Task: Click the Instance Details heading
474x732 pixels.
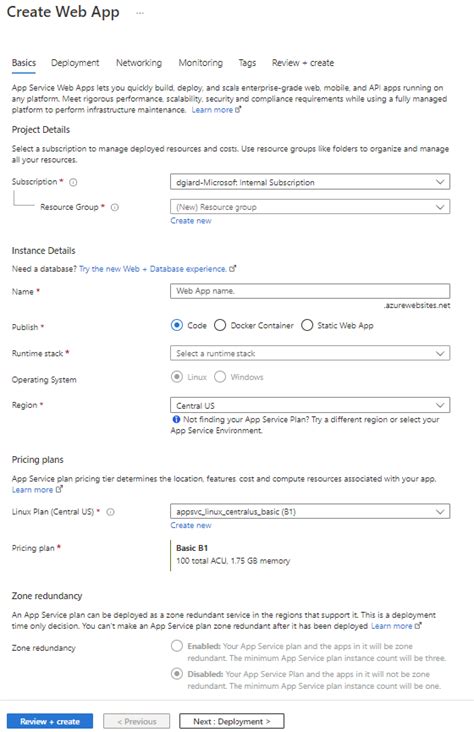Action: [x=43, y=251]
